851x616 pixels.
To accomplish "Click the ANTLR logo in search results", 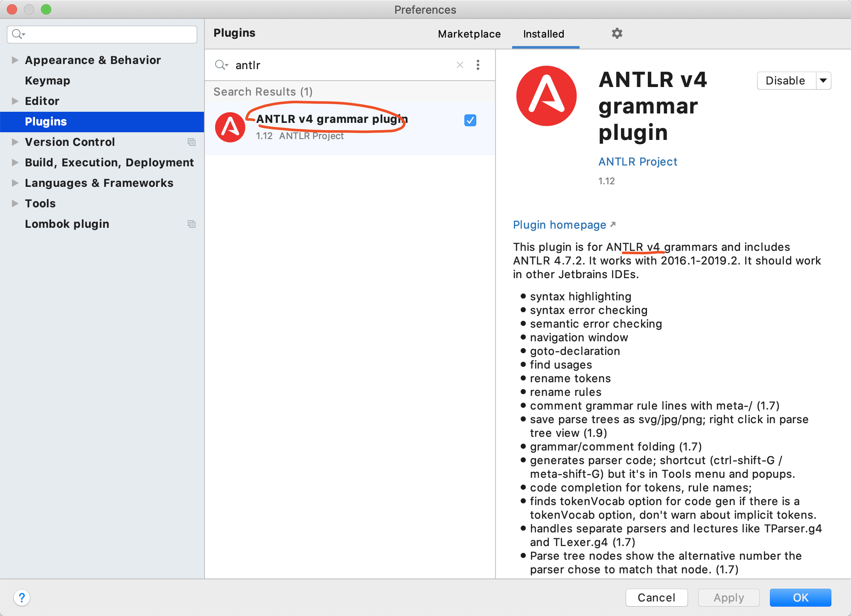I will point(230,127).
